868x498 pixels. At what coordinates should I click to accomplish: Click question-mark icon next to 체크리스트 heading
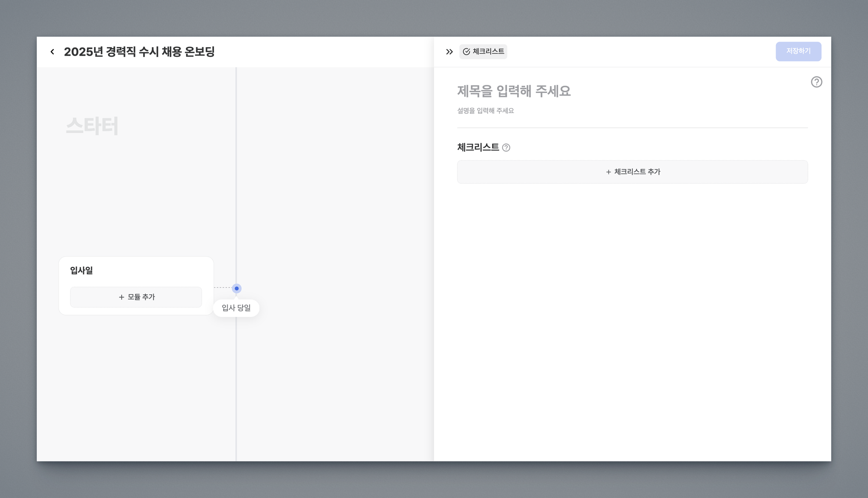[506, 148]
